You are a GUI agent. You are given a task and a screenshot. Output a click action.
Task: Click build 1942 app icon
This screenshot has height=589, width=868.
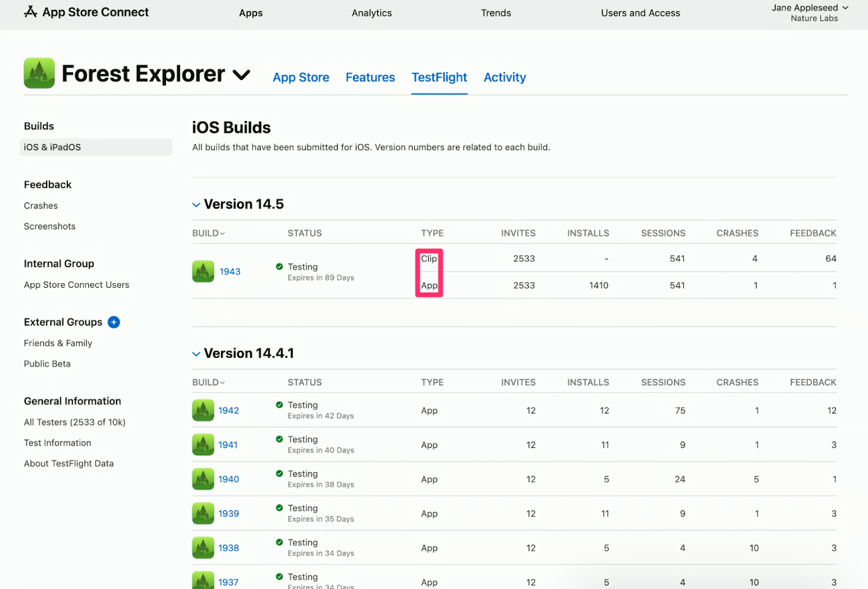coord(203,410)
